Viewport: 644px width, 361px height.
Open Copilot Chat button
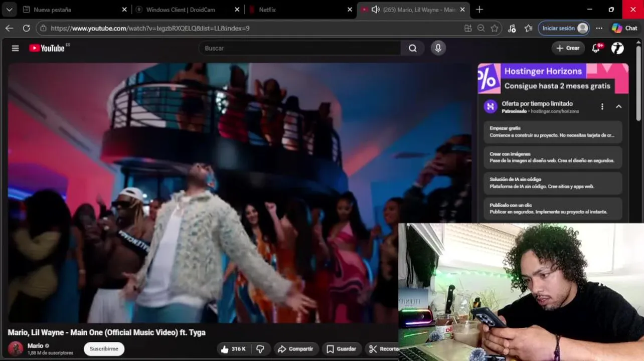point(624,28)
